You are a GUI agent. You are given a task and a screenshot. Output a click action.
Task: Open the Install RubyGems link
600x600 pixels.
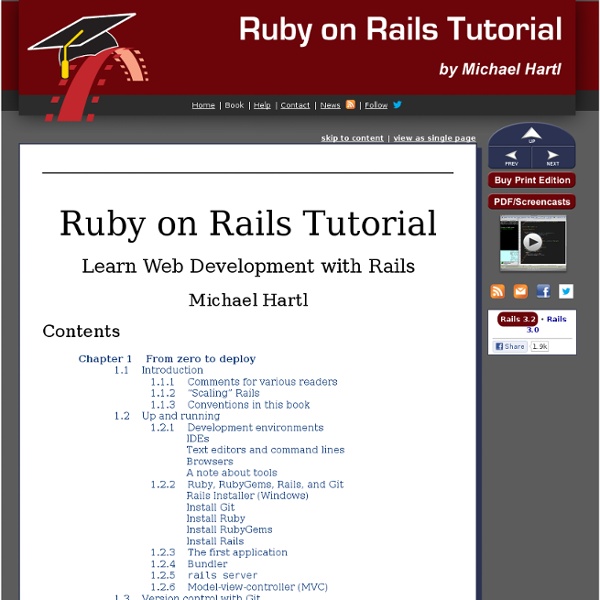(x=230, y=530)
